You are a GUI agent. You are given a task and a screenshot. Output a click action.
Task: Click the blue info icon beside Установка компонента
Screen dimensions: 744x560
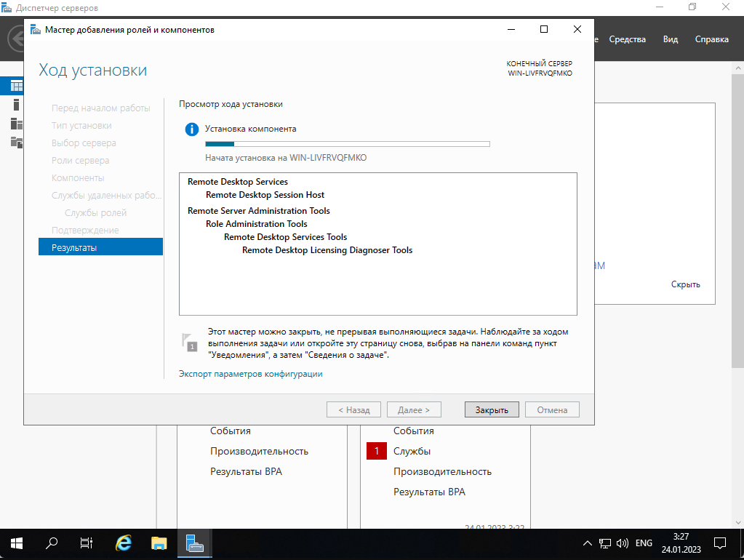click(x=191, y=129)
